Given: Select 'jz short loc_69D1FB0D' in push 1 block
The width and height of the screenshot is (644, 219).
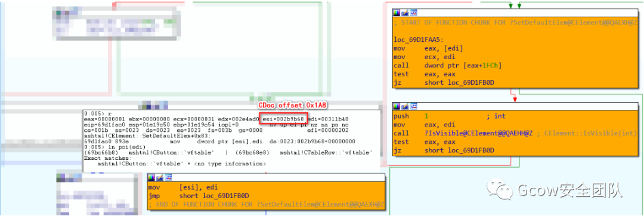Looking at the screenshot, I should point(444,150).
